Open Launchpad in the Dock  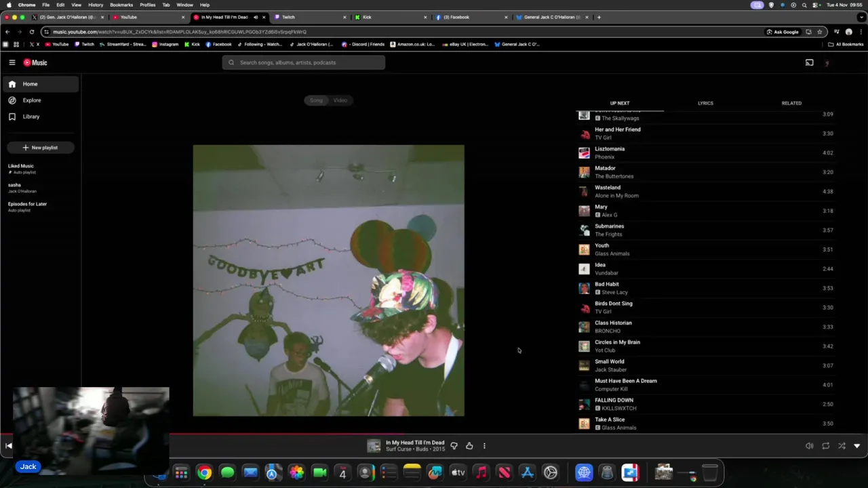click(181, 472)
